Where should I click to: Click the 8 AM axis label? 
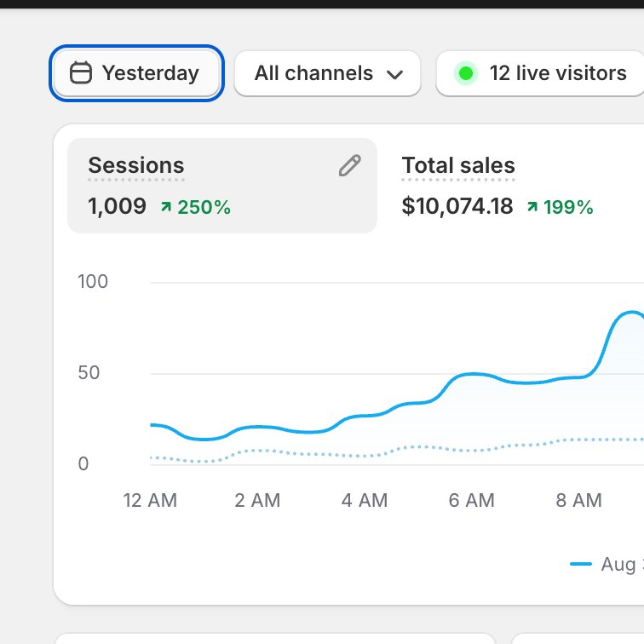(x=579, y=500)
